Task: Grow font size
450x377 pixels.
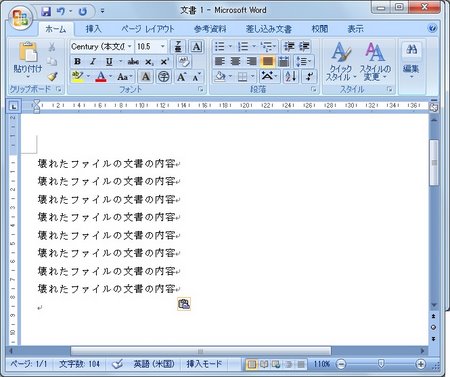Action: coord(182,77)
